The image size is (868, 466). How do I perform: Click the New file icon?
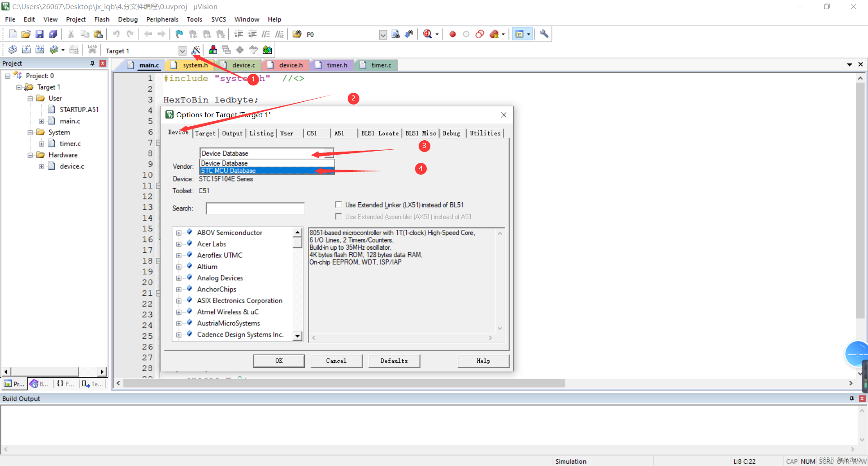(x=13, y=34)
